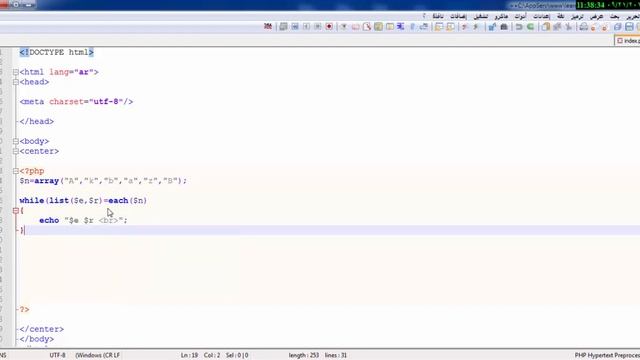Screen dimensions: 640x360
Task: Click the greyed Redo toolbar icon
Action: pyautogui.click(x=519, y=27)
